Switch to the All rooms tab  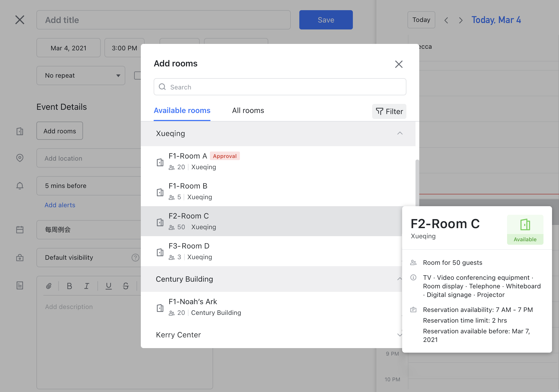click(x=248, y=111)
